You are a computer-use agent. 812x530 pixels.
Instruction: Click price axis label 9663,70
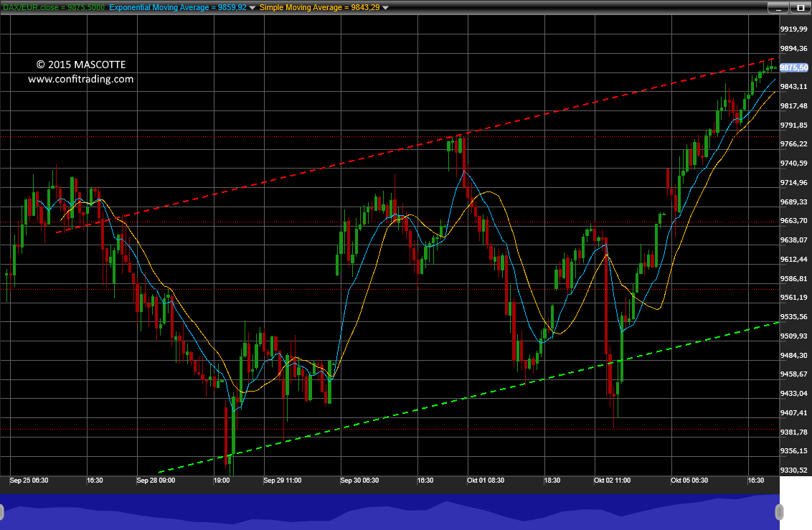pyautogui.click(x=794, y=220)
